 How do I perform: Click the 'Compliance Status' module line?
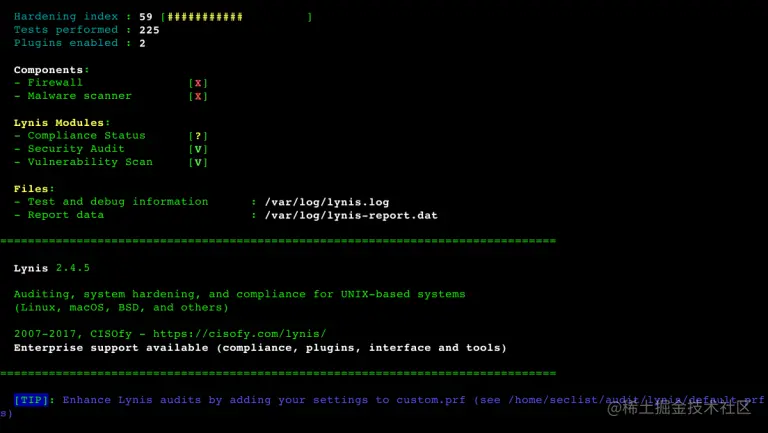point(86,136)
